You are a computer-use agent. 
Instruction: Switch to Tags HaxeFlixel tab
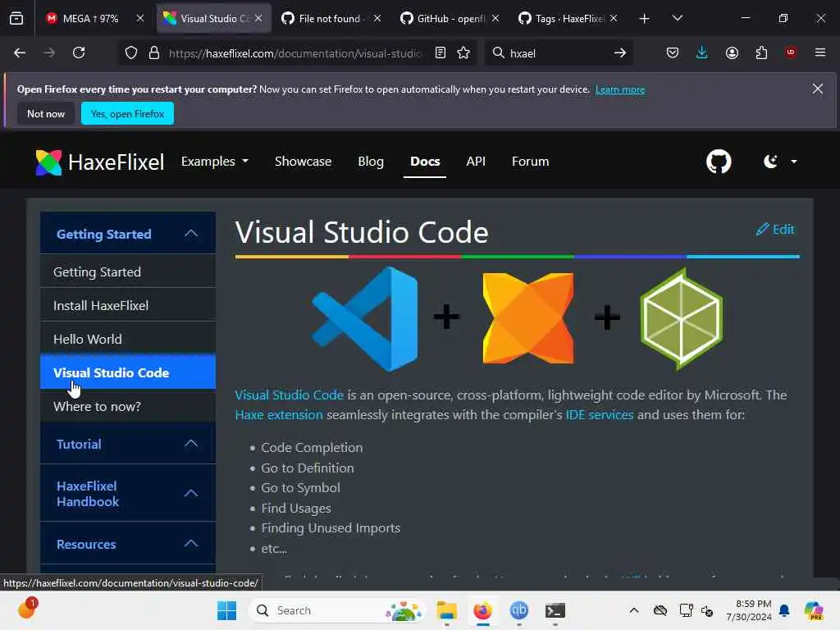[567, 19]
